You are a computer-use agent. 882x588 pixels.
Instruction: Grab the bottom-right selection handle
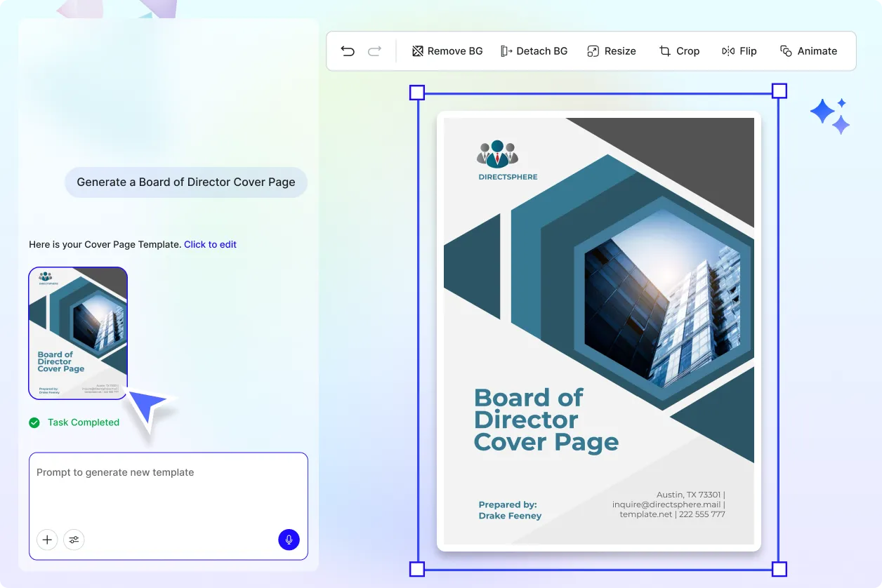779,569
